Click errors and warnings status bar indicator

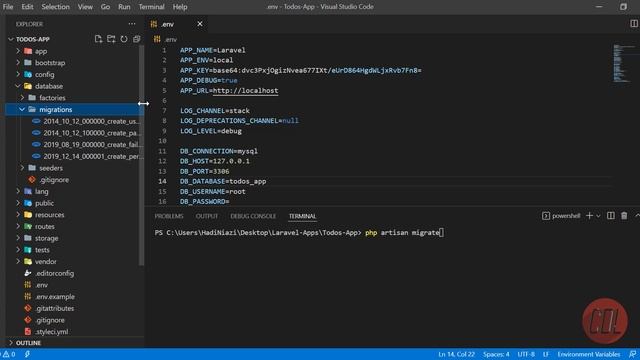[x=8, y=354]
